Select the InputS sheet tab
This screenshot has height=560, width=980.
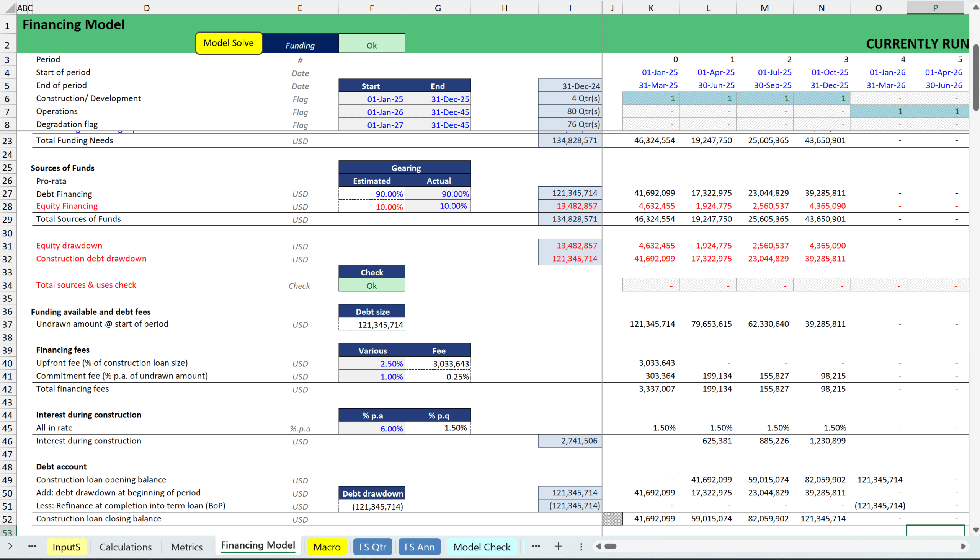66,547
